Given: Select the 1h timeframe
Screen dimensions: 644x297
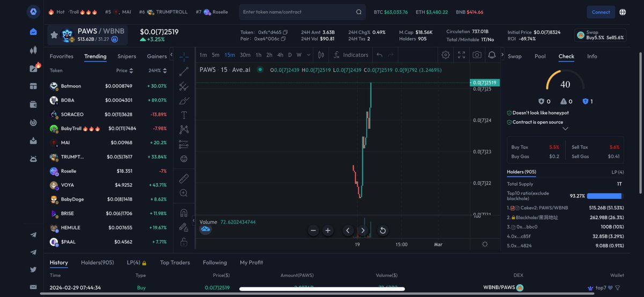Looking at the screenshot, I should tap(258, 55).
